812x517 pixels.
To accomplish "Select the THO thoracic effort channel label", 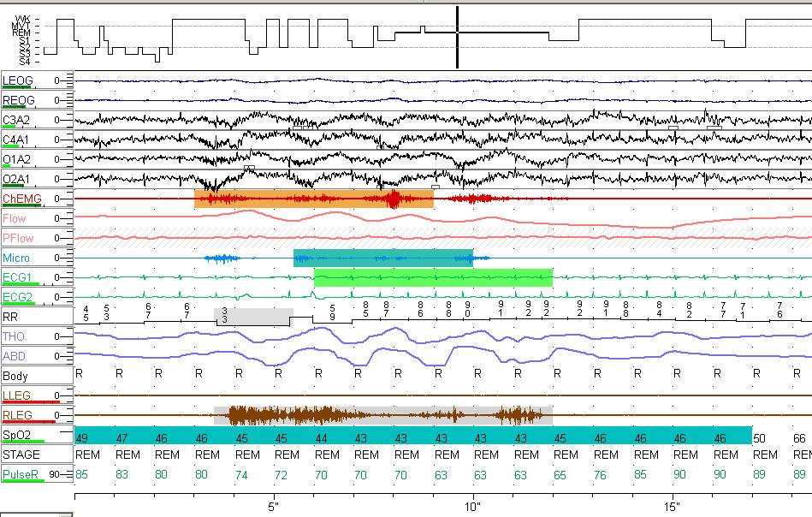I will coord(14,336).
